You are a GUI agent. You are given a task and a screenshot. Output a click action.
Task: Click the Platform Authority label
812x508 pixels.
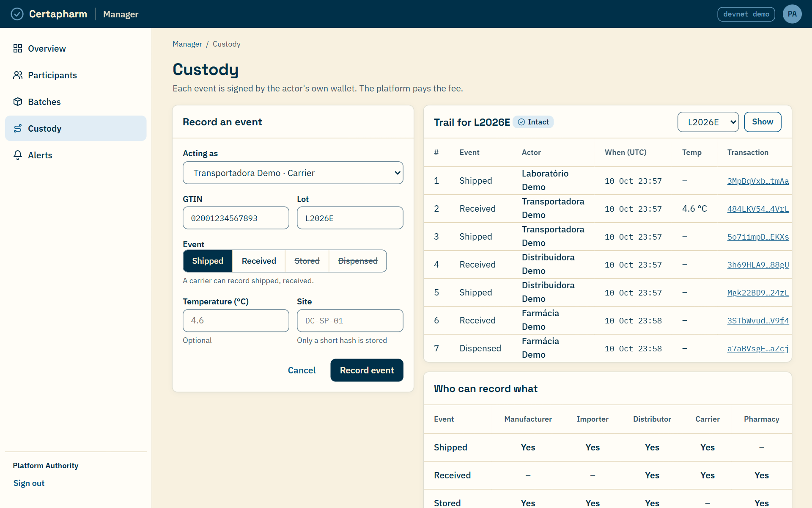pyautogui.click(x=46, y=465)
